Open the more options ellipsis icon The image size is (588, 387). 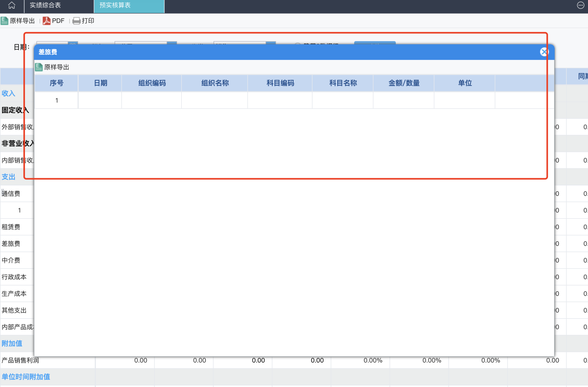click(580, 5)
